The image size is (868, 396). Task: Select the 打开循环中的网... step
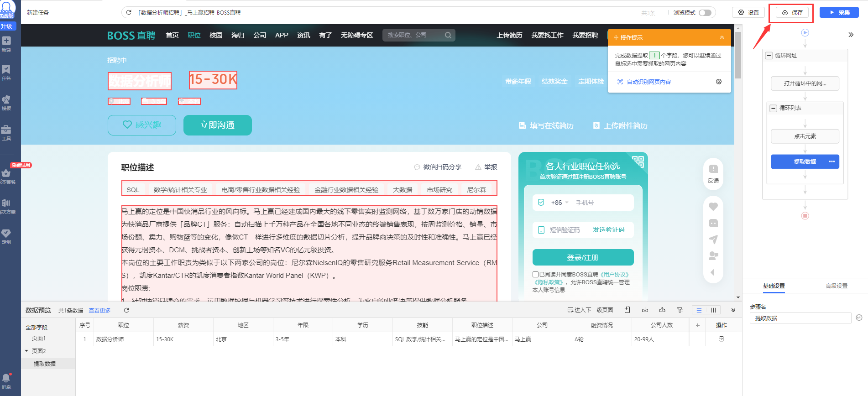[x=805, y=83]
